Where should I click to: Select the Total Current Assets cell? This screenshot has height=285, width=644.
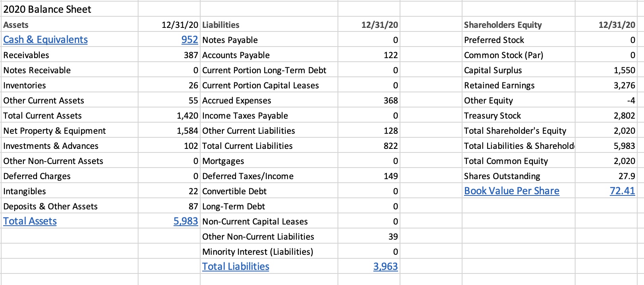tap(70, 115)
